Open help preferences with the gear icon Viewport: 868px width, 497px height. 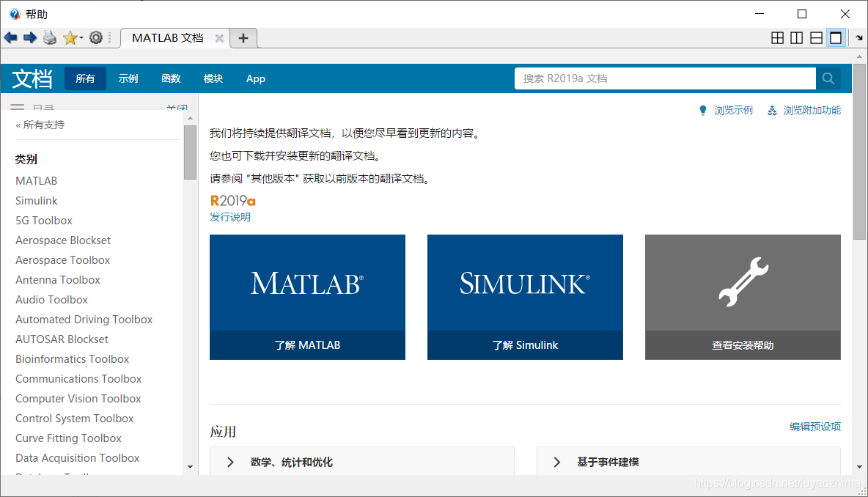pyautogui.click(x=96, y=37)
